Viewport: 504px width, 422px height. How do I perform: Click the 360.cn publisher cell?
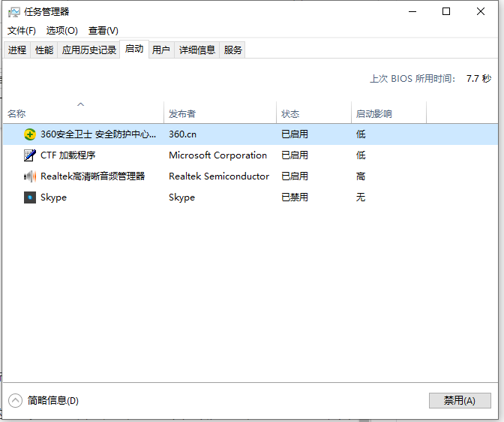[182, 134]
